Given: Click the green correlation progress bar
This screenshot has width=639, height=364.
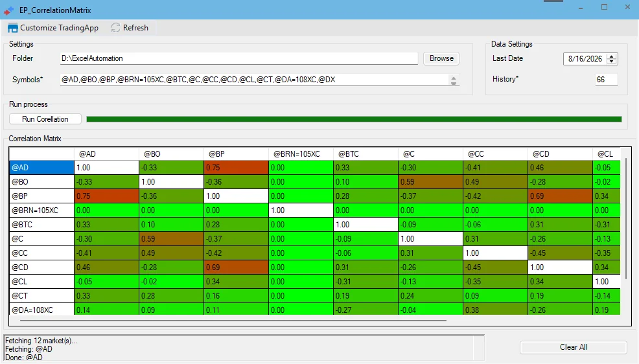Looking at the screenshot, I should point(354,119).
